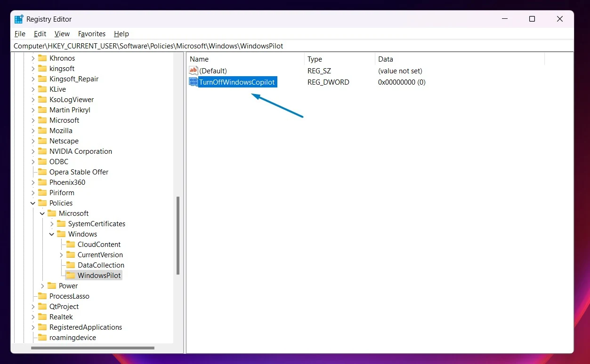590x364 pixels.
Task: Click the TurnOffWindowsCopilot DWORD value icon
Action: pos(194,82)
